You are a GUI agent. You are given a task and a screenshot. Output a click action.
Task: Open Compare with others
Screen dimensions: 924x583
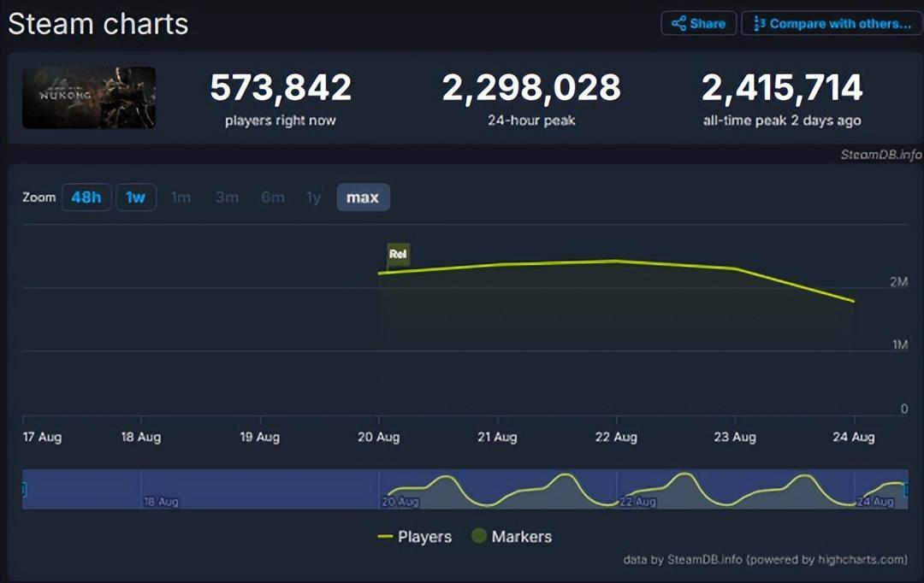click(832, 24)
